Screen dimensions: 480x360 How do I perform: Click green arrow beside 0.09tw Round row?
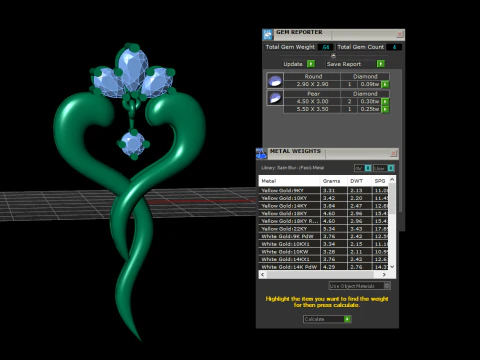click(x=385, y=84)
